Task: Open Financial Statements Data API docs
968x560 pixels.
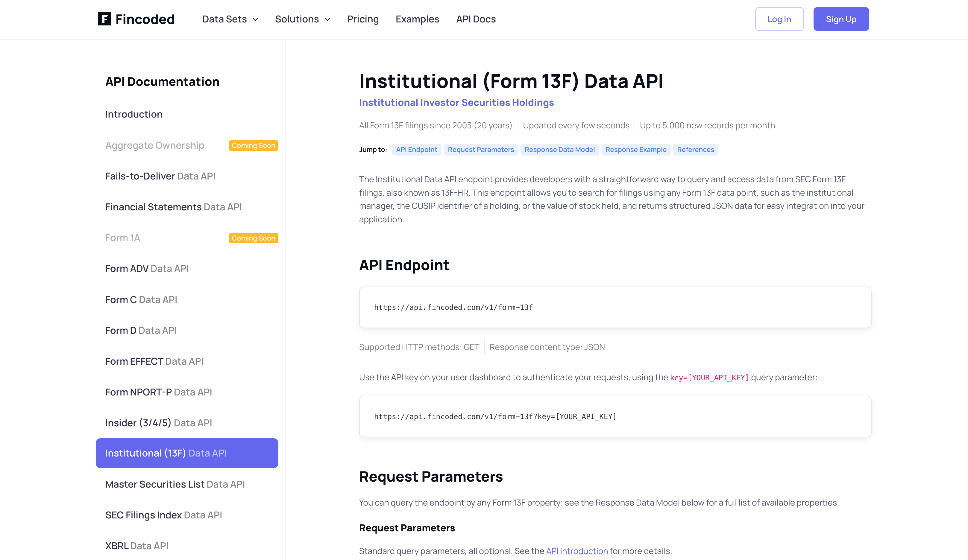Action: coord(174,207)
